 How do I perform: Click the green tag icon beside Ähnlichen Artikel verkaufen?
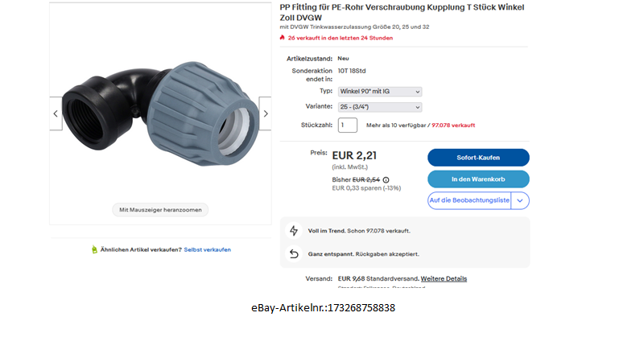click(x=94, y=249)
